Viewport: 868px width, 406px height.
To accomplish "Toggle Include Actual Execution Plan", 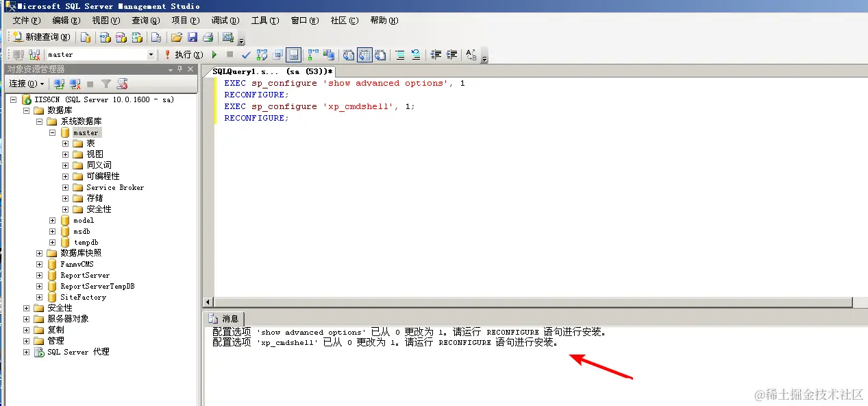I will click(x=313, y=54).
